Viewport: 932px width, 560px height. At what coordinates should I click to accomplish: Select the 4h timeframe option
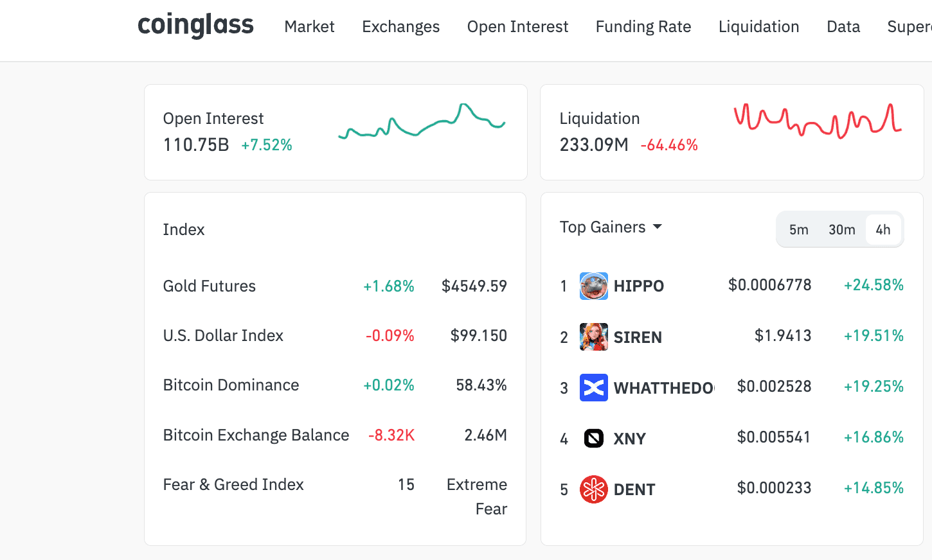tap(883, 230)
